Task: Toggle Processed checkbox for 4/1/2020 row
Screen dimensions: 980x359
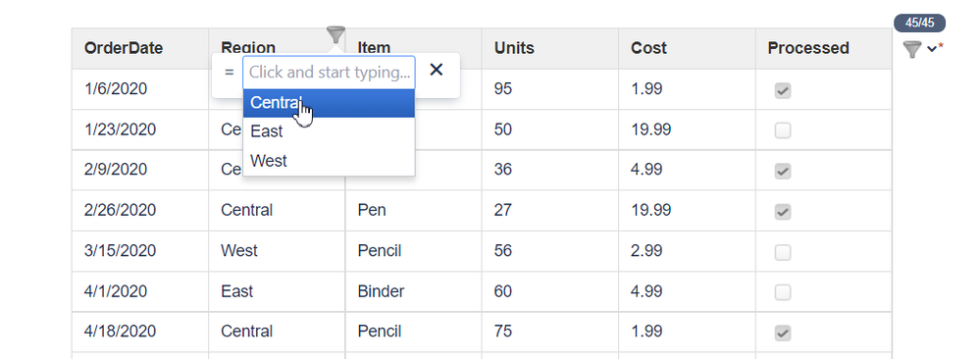Action: (783, 292)
